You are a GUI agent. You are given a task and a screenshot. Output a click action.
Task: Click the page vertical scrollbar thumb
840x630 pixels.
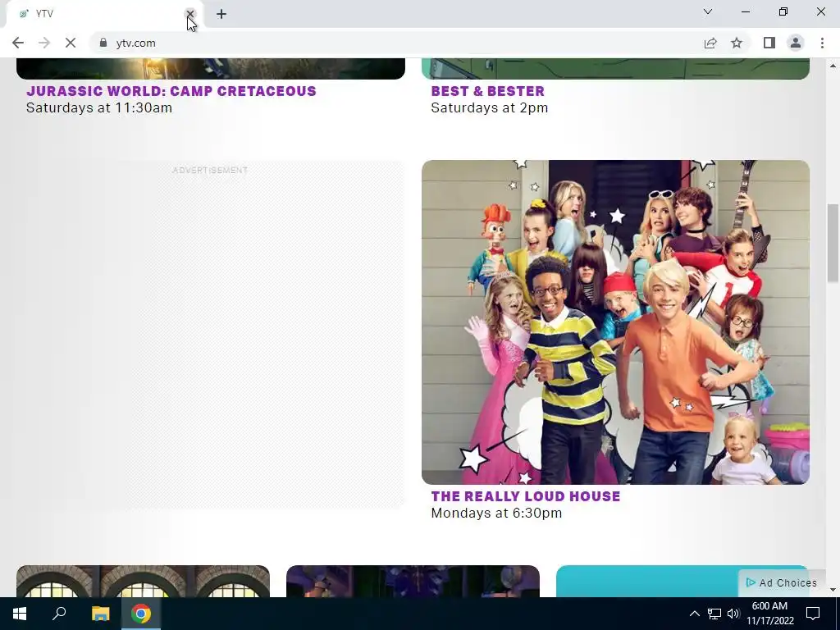pos(833,242)
